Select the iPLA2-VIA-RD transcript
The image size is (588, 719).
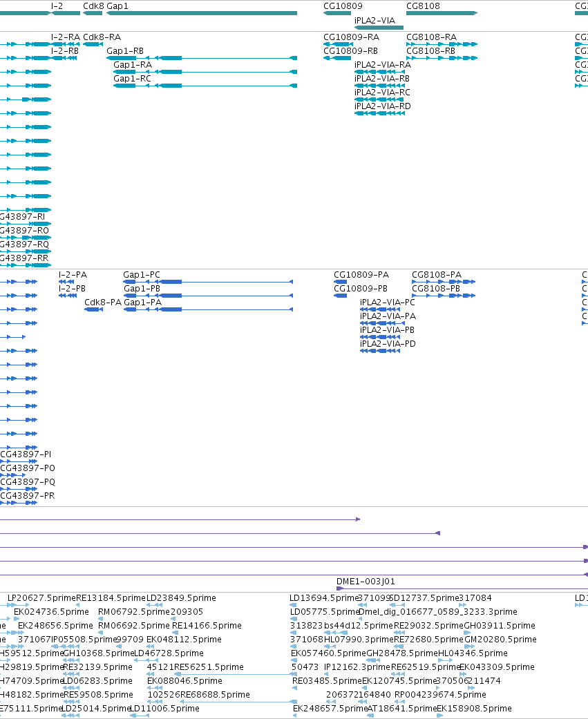coord(380,113)
